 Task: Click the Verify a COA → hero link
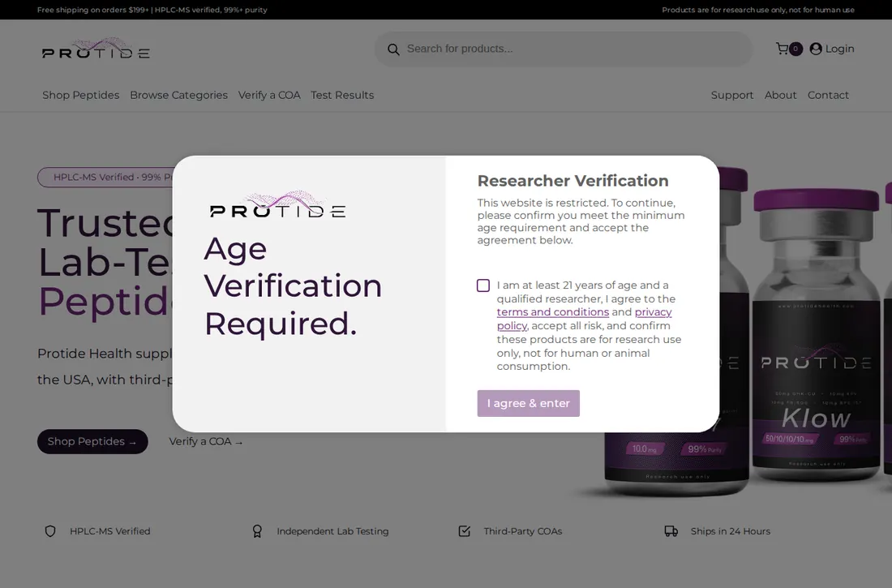tap(206, 442)
